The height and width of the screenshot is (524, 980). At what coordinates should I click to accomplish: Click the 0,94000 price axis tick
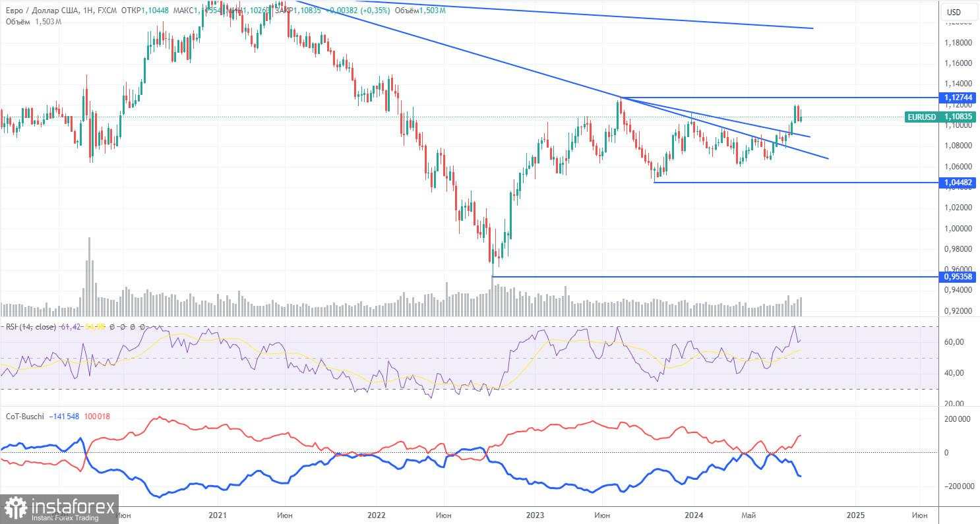[958, 290]
